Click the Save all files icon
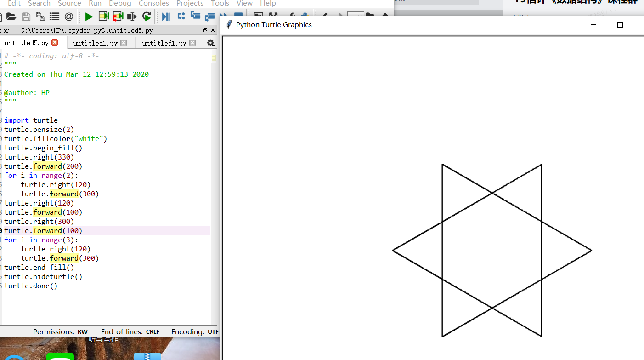 pyautogui.click(x=40, y=17)
